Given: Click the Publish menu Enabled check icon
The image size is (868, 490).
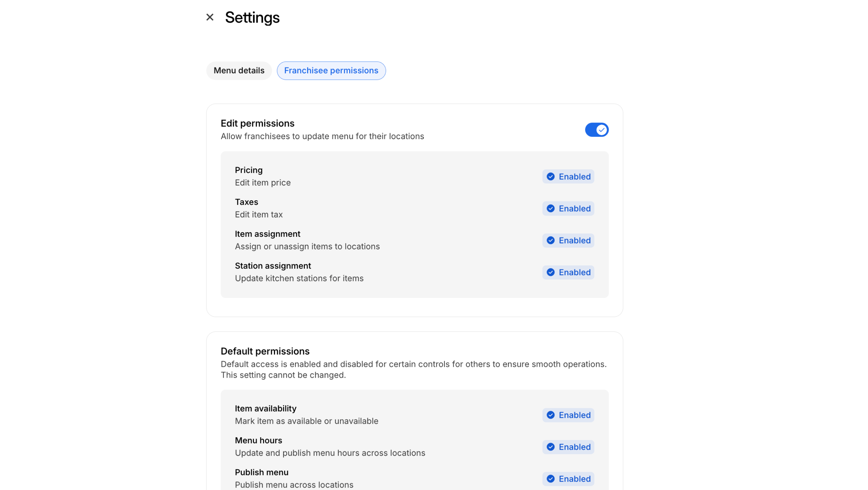Looking at the screenshot, I should (551, 479).
